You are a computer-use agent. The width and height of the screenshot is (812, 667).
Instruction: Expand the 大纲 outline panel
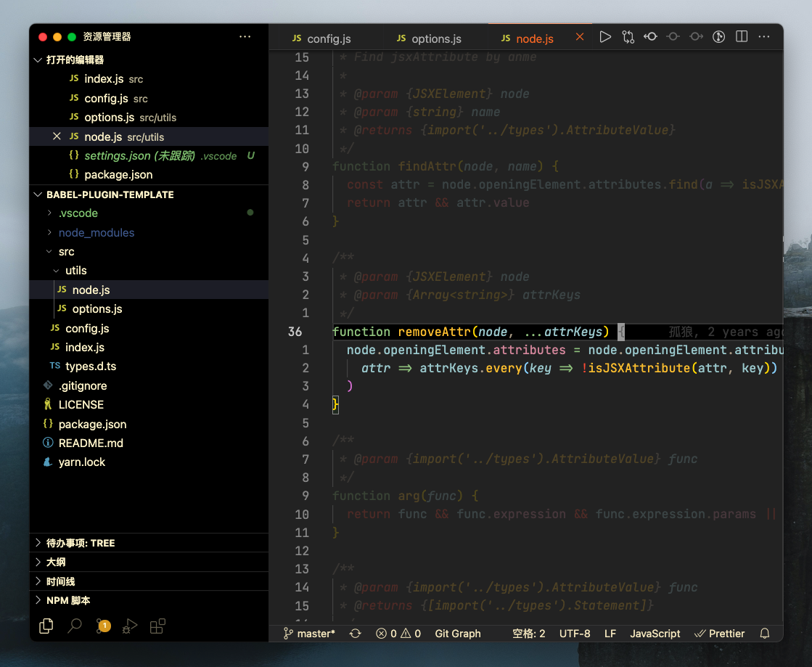click(149, 562)
